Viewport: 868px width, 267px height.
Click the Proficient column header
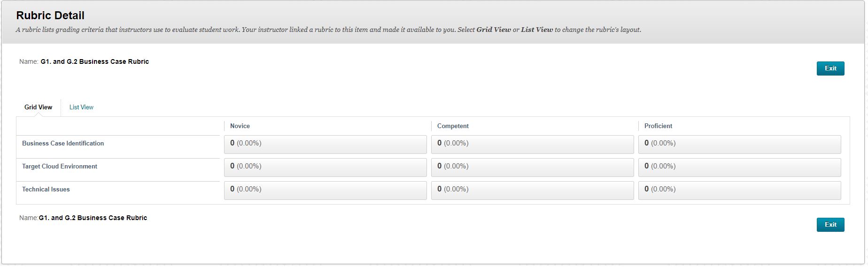click(x=658, y=126)
